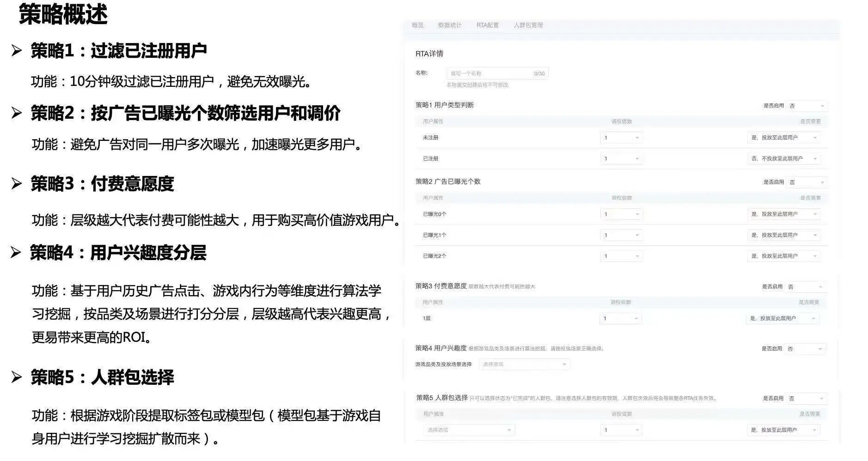The image size is (868, 461).
Task: Go to the 人群包管理 tab
Action: 528,25
